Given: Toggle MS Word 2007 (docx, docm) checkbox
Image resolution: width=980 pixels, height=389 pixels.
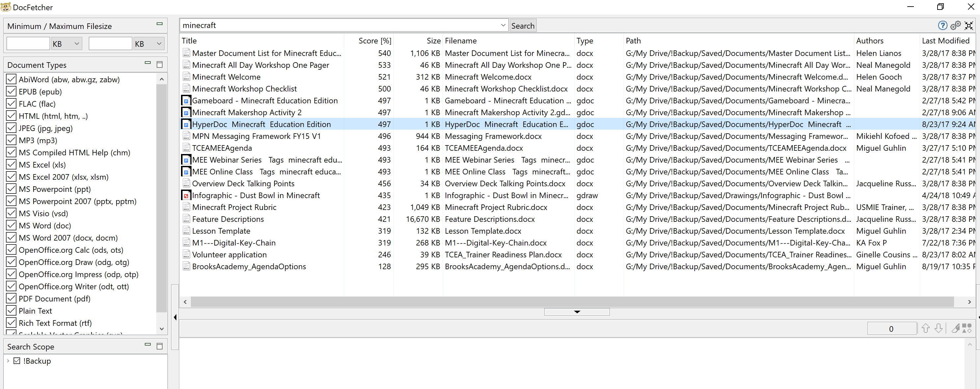Looking at the screenshot, I should [12, 238].
